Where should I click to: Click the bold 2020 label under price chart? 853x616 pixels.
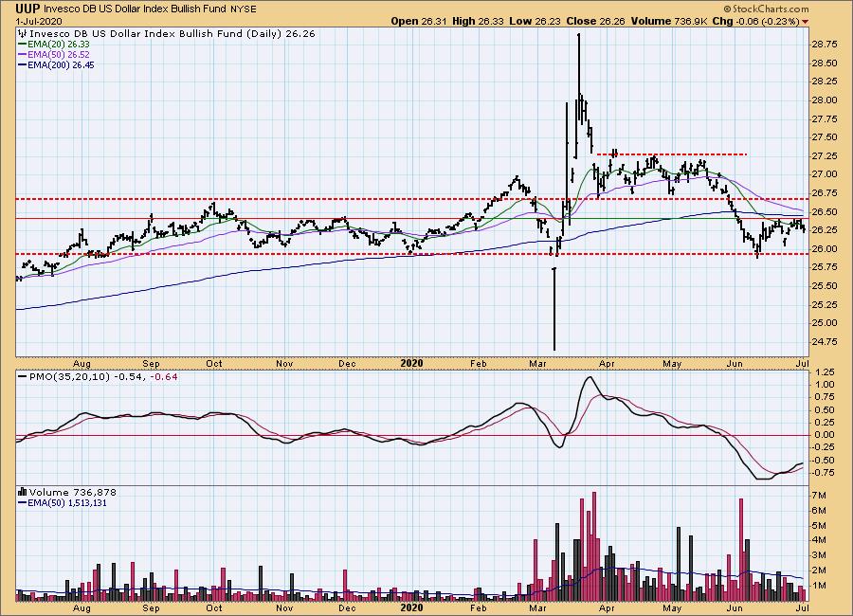click(x=412, y=363)
